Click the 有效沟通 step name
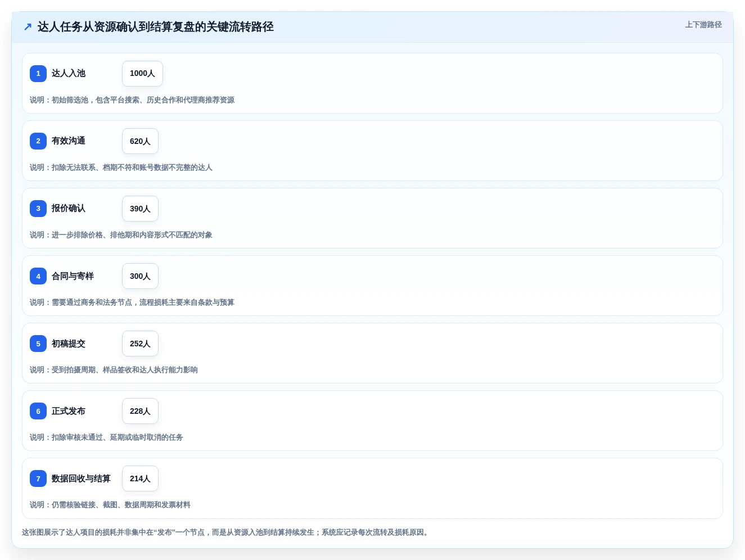Image resolution: width=745 pixels, height=560 pixels. [69, 141]
